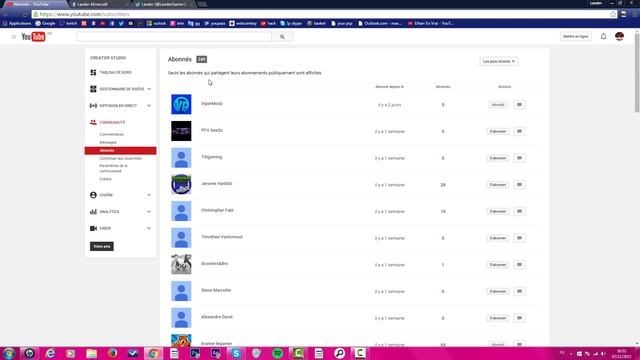
Task: Open the notifications bell
Action: click(x=603, y=36)
